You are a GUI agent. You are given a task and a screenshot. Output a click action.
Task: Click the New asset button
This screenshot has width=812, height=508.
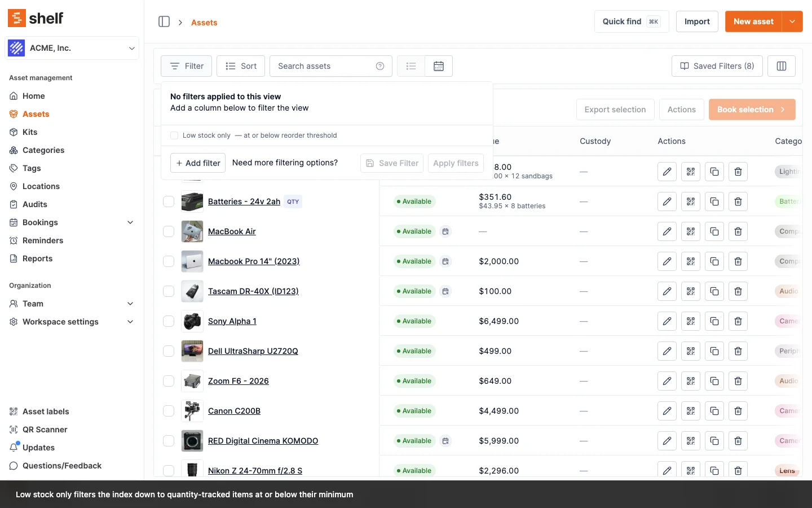pos(753,21)
